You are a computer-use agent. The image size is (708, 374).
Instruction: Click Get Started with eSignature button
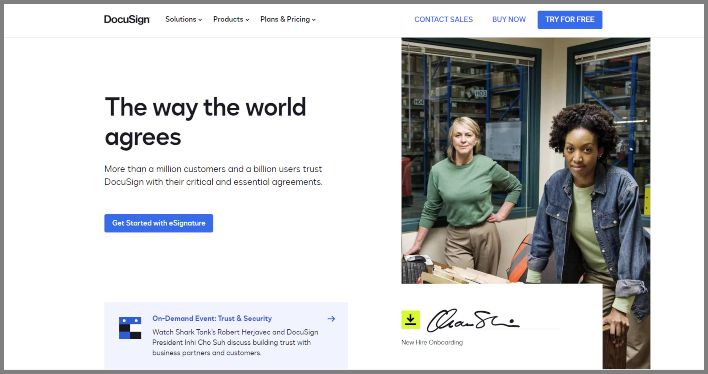coord(158,223)
